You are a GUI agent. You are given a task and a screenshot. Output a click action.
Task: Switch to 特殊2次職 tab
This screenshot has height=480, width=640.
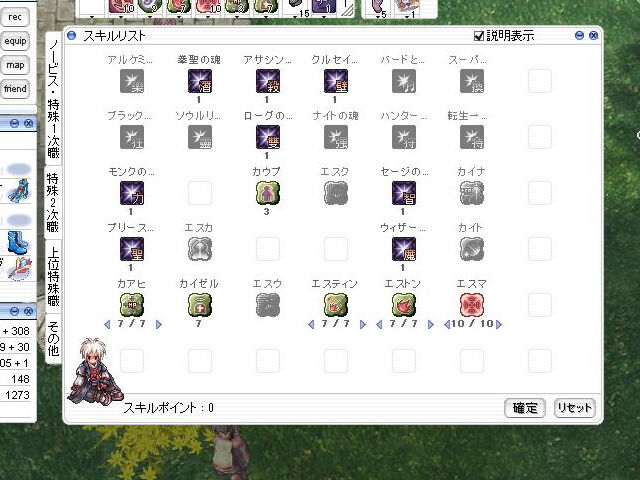pyautogui.click(x=53, y=202)
